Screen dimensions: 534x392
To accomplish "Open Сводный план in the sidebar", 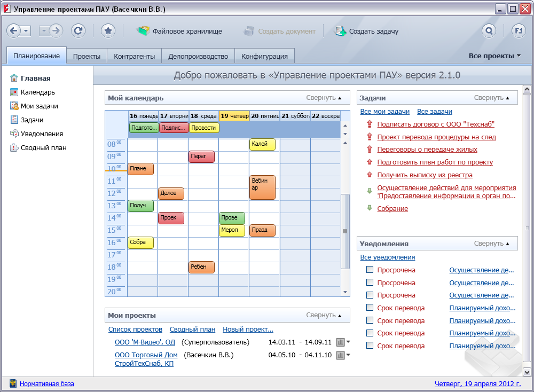I will [x=38, y=148].
